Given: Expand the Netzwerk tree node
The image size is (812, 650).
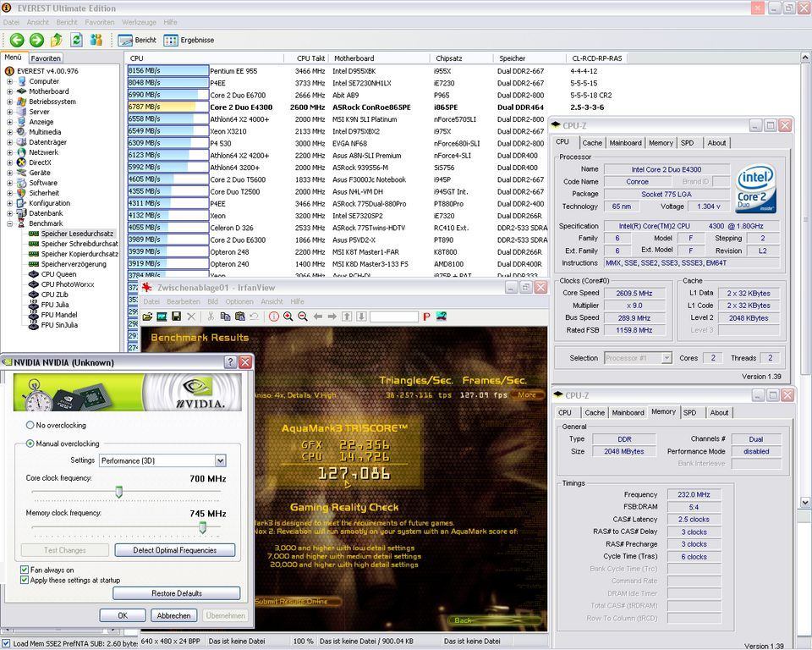Looking at the screenshot, I should [9, 152].
